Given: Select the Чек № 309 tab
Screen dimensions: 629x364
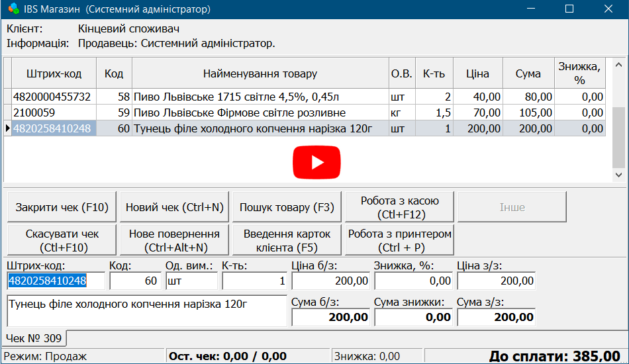Looking at the screenshot, I should tap(34, 338).
